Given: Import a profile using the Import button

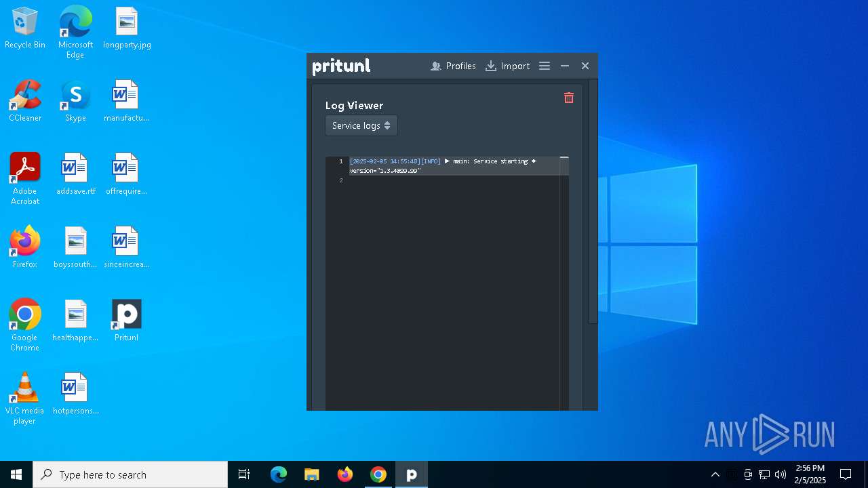Looking at the screenshot, I should [x=507, y=66].
